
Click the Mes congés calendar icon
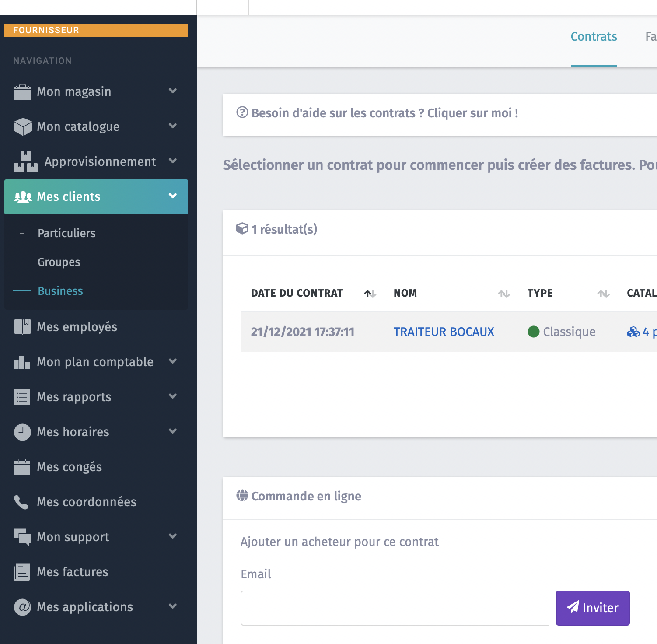pyautogui.click(x=22, y=467)
